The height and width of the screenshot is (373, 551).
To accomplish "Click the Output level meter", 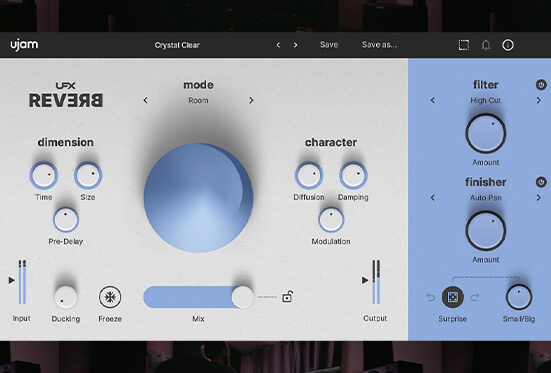I will [376, 282].
